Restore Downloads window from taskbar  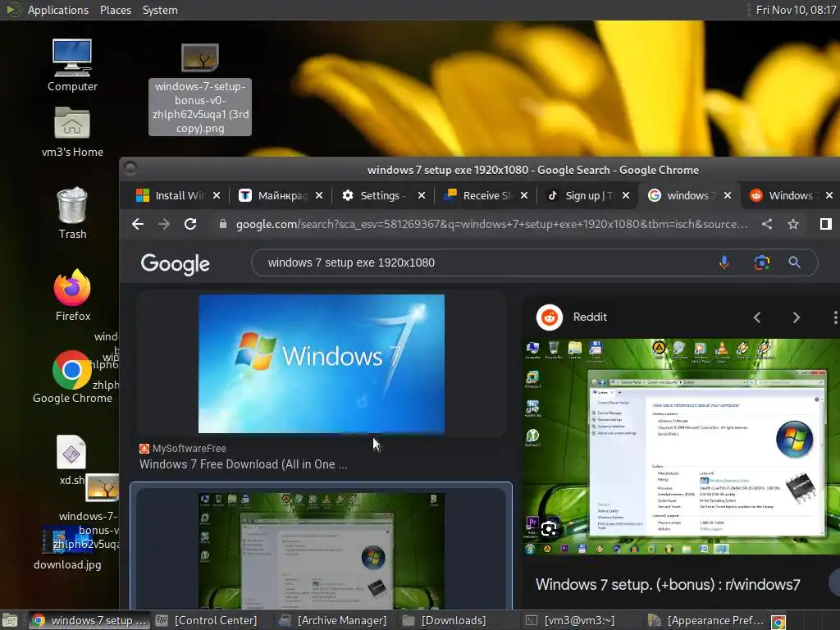click(445, 620)
